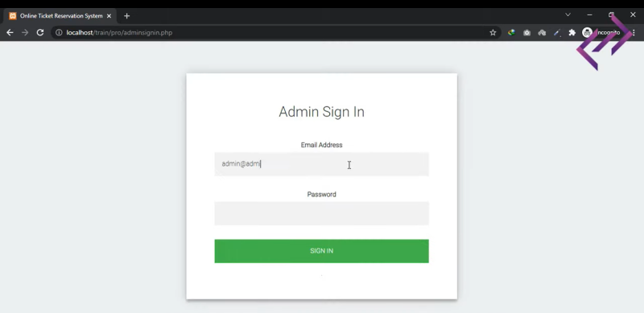Image resolution: width=644 pixels, height=313 pixels.
Task: Focus the address bar URL
Action: coord(119,32)
